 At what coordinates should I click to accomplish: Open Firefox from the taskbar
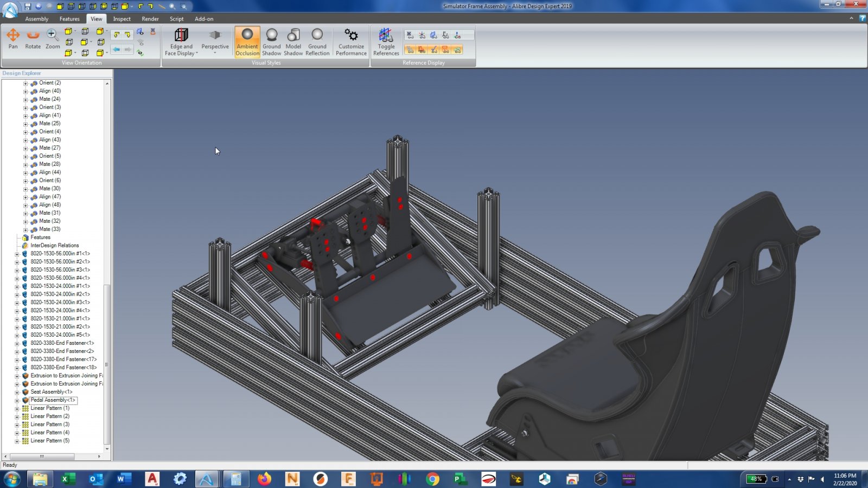click(264, 479)
